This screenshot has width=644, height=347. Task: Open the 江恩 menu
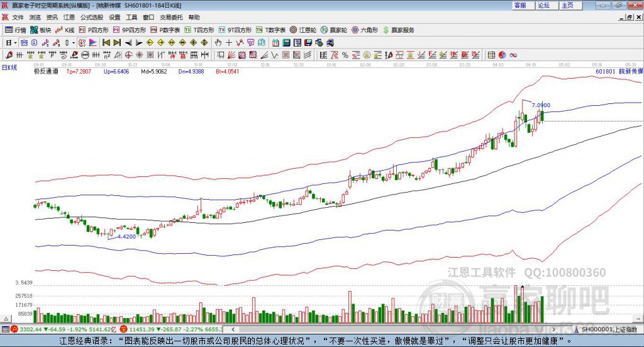point(69,17)
